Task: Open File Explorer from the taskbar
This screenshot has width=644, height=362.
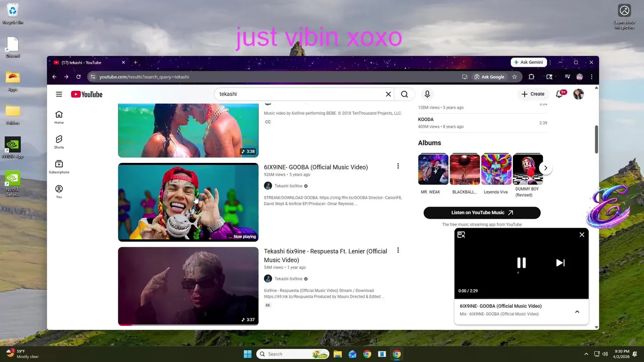Action: tap(338, 354)
